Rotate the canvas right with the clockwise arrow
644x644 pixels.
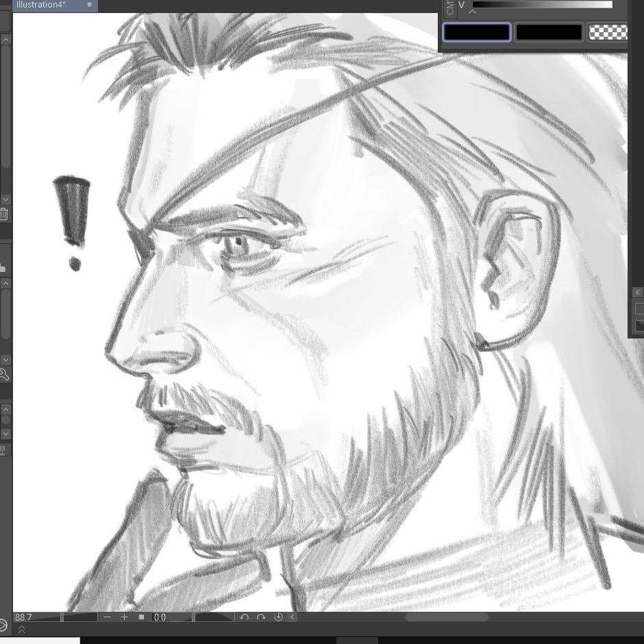coord(261,617)
